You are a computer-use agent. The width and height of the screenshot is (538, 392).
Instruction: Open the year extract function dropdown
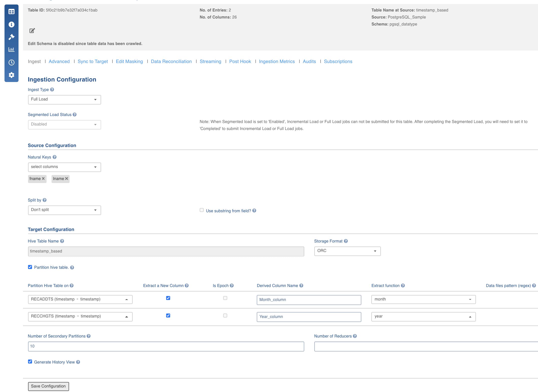click(x=423, y=316)
